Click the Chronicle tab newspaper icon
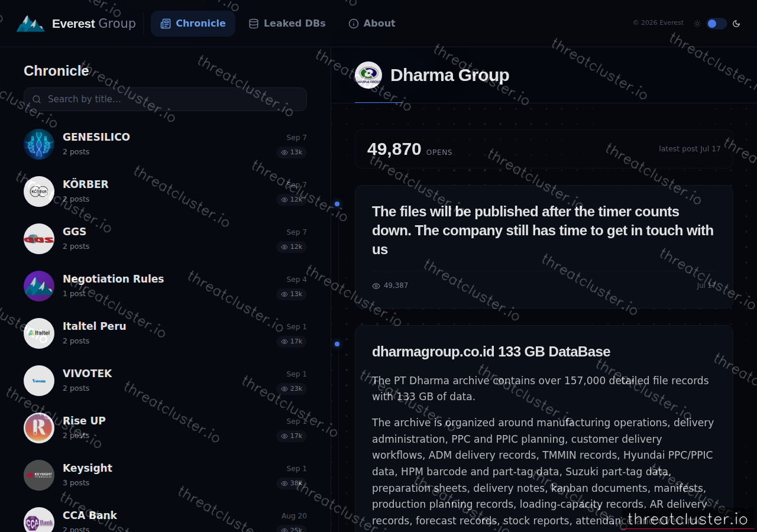The image size is (757, 532). (166, 24)
